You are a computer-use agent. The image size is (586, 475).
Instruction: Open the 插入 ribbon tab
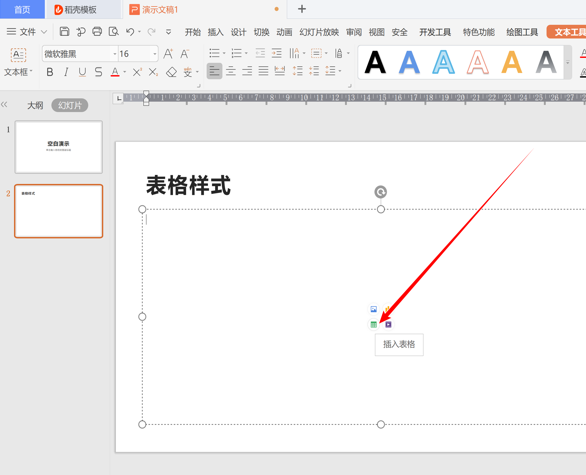(x=215, y=32)
